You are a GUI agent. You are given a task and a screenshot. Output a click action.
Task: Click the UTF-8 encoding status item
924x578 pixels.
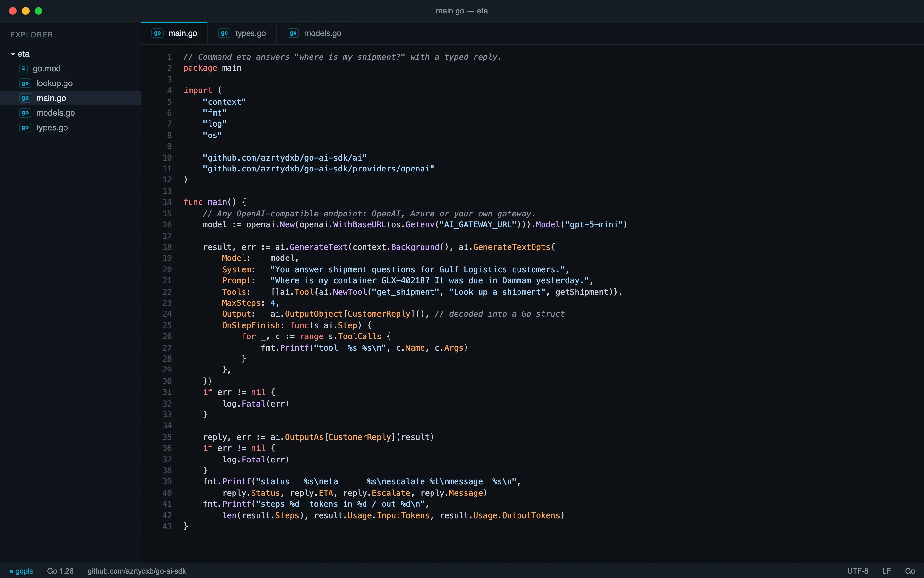858,571
